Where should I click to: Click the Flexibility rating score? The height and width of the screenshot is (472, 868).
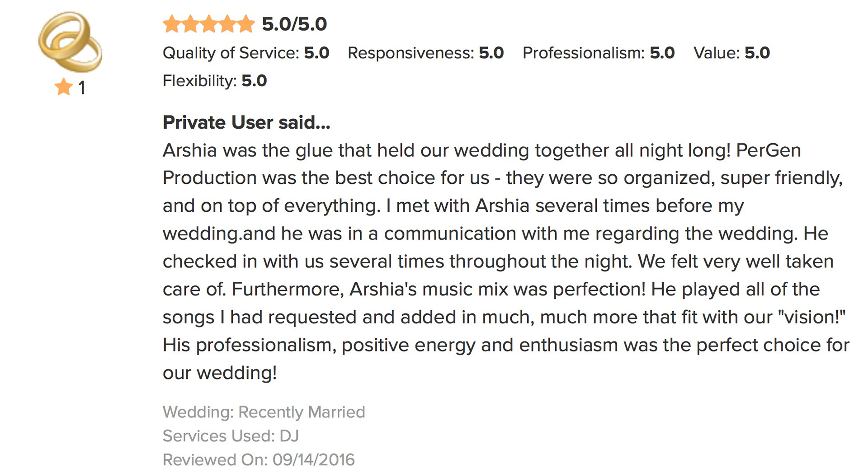click(x=254, y=81)
